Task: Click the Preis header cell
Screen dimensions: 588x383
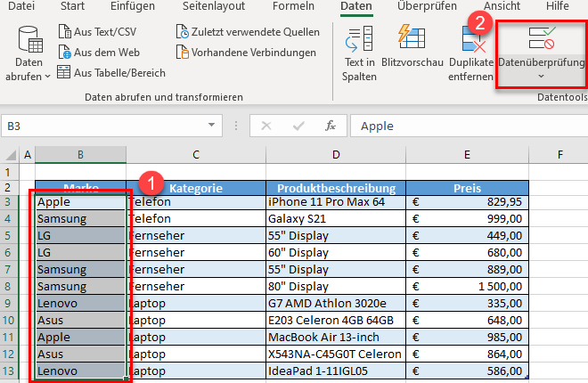Action: click(x=467, y=188)
